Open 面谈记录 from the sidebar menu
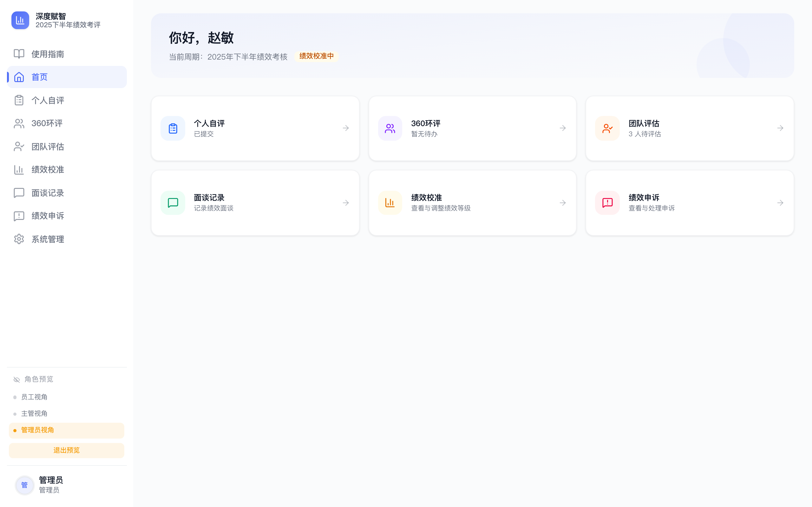 pyautogui.click(x=47, y=192)
